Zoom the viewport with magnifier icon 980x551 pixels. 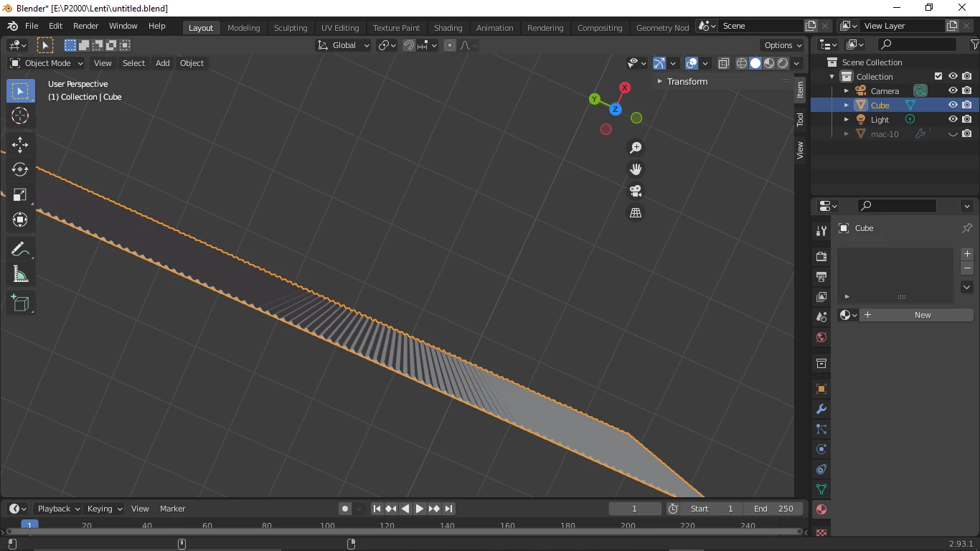(x=636, y=148)
